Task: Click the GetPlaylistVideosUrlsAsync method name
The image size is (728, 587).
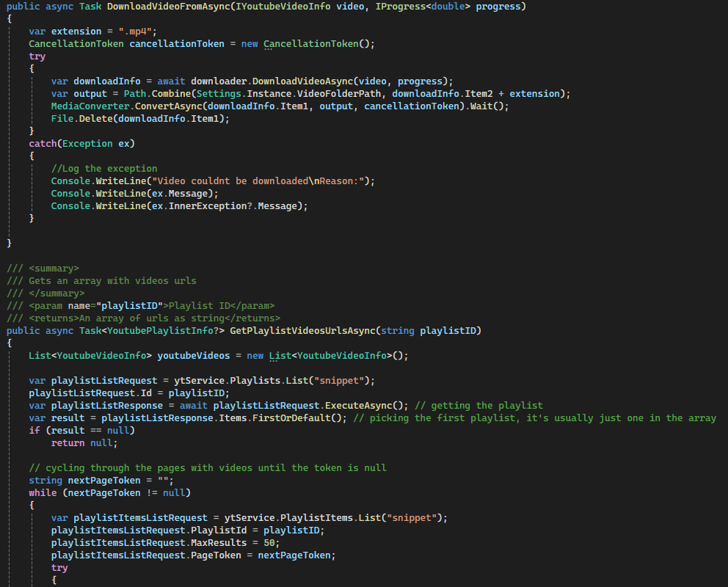Action: coord(302,331)
